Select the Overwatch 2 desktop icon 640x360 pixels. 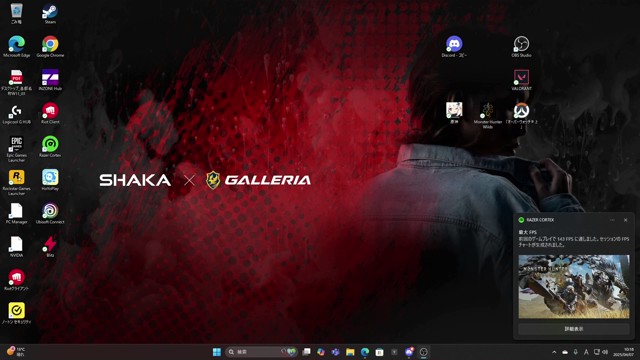[x=521, y=115]
